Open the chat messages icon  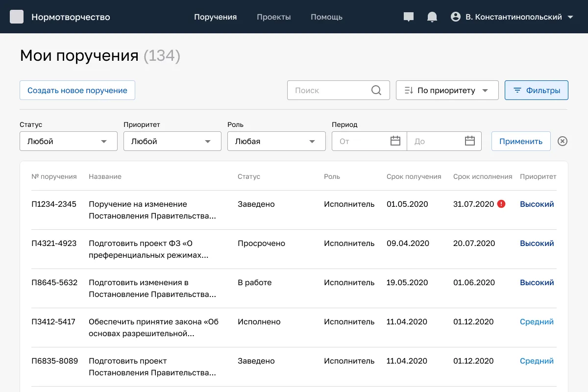pyautogui.click(x=409, y=17)
